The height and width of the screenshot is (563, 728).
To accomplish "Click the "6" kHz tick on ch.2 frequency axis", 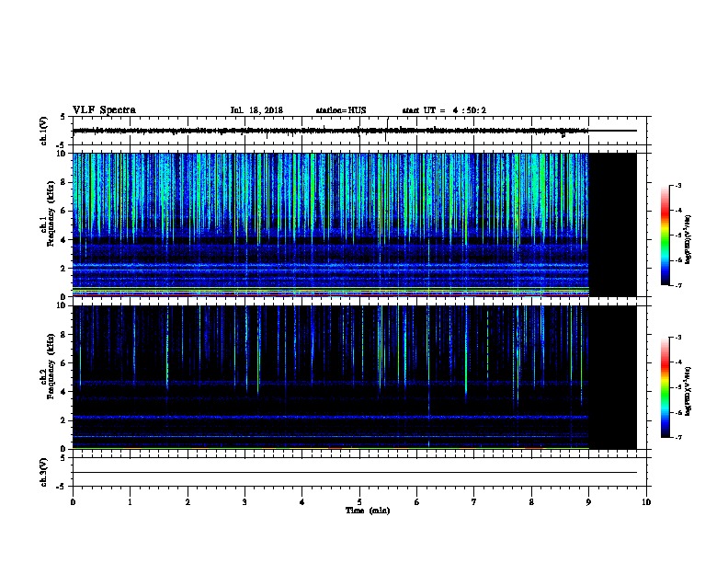I will coord(63,363).
